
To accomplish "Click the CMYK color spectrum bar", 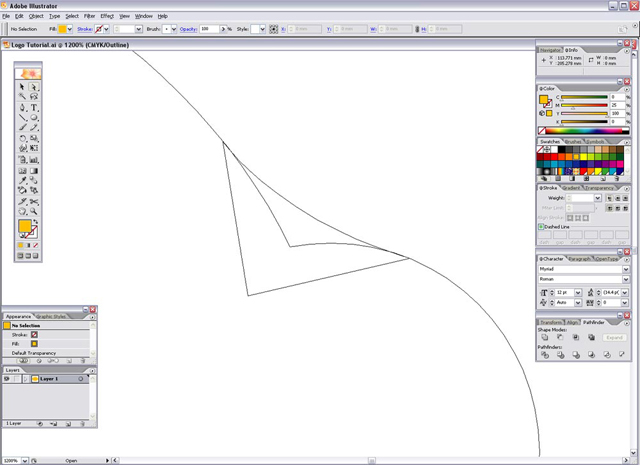I will point(584,131).
